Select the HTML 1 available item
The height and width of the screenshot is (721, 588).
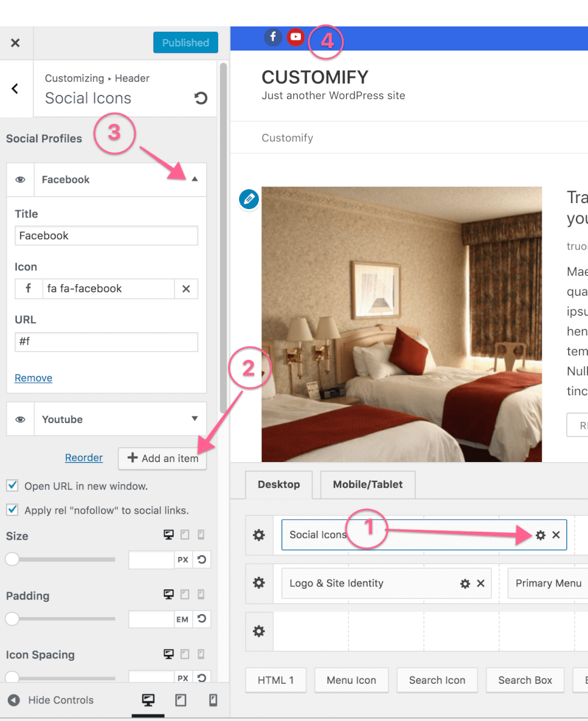click(276, 680)
